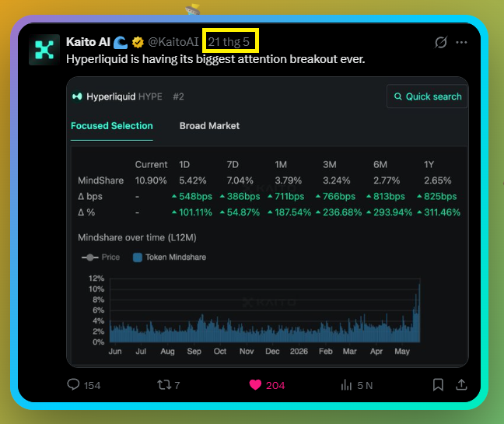The width and height of the screenshot is (504, 424).
Task: Click the 5.42% 1D mindshare value
Action: coord(193,180)
